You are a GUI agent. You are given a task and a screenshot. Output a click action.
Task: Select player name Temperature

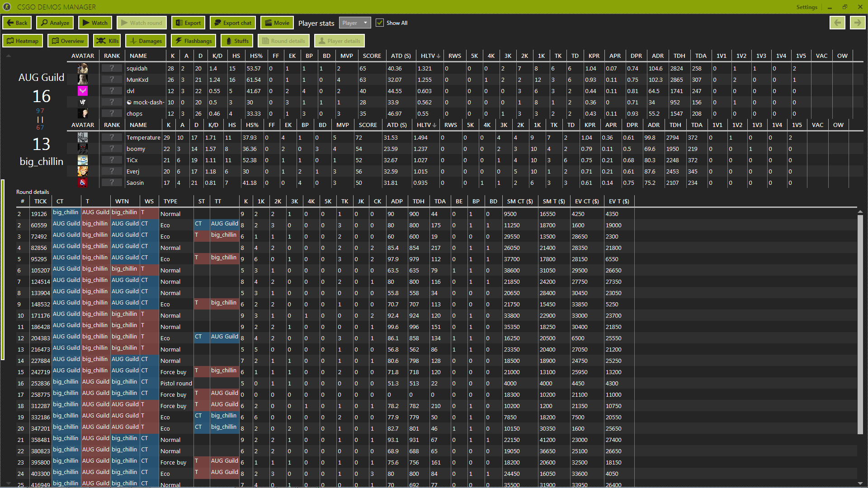(143, 137)
